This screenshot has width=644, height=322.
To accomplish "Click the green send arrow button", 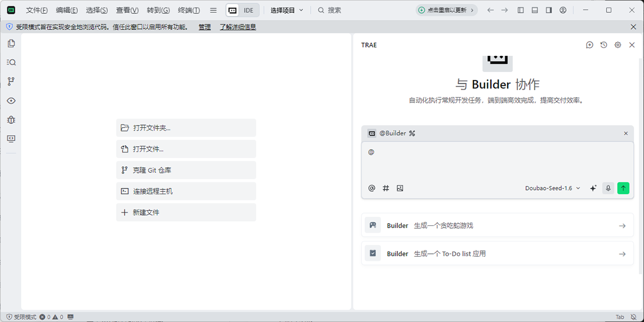I will click(623, 188).
